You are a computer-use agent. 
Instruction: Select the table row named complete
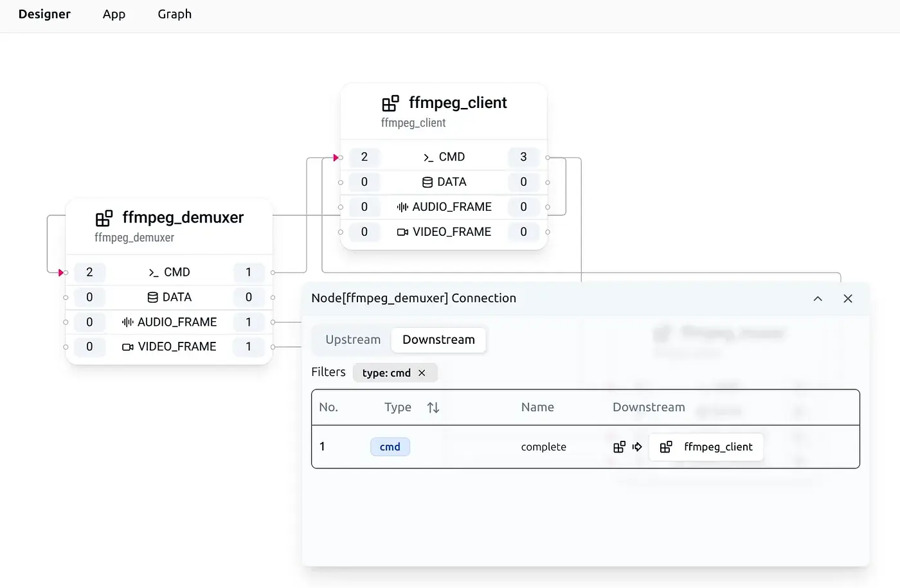click(543, 446)
